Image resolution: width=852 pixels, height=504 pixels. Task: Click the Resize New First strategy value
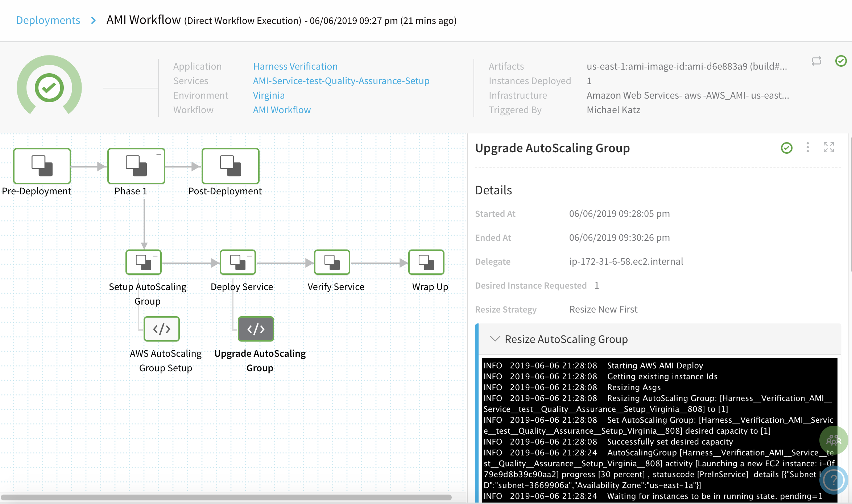(603, 309)
